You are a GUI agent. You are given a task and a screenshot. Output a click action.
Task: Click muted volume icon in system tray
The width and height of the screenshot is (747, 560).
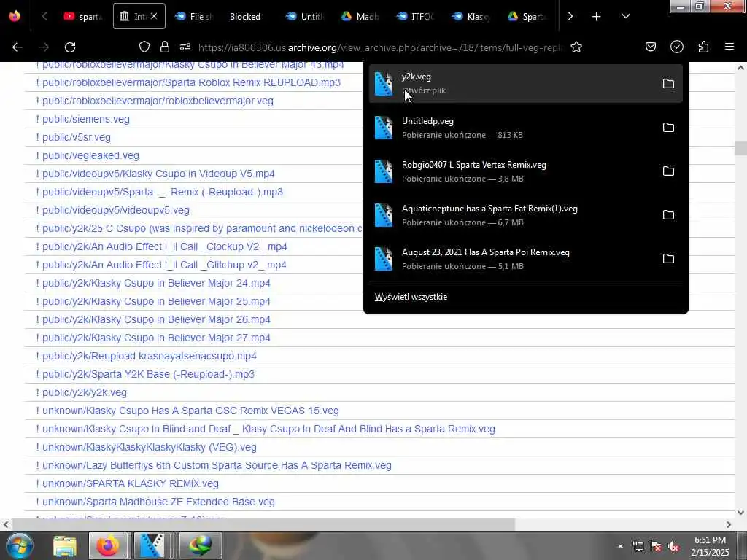tap(673, 547)
